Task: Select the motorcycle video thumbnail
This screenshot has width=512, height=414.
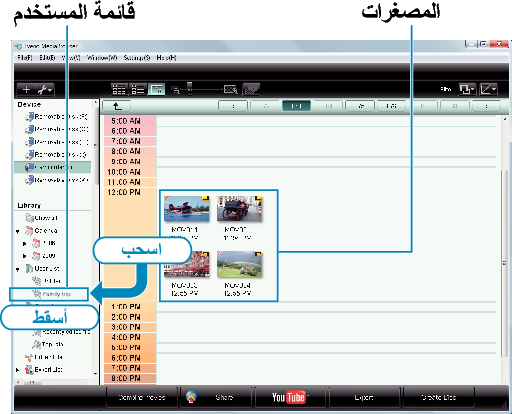Action: point(239,209)
